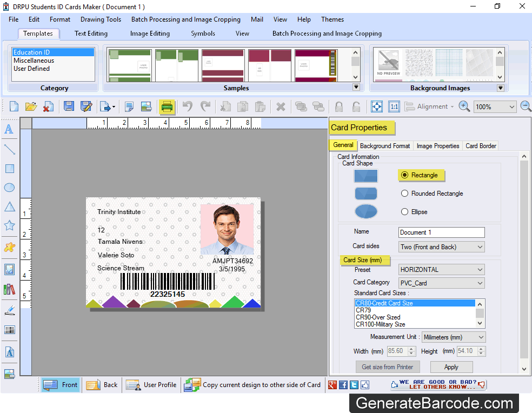The height and width of the screenshot is (413, 532).
Task: Click Get size from Printer button
Action: 388,367
